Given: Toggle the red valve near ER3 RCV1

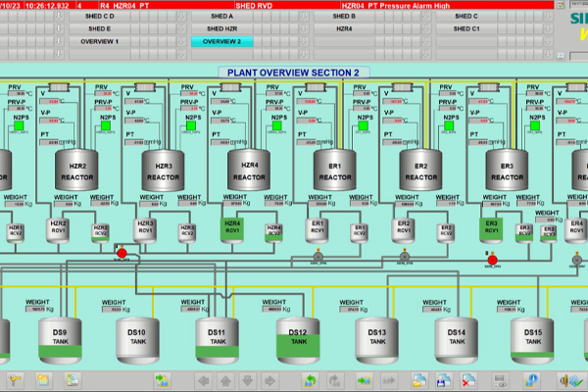Looking at the screenshot, I should (493, 260).
